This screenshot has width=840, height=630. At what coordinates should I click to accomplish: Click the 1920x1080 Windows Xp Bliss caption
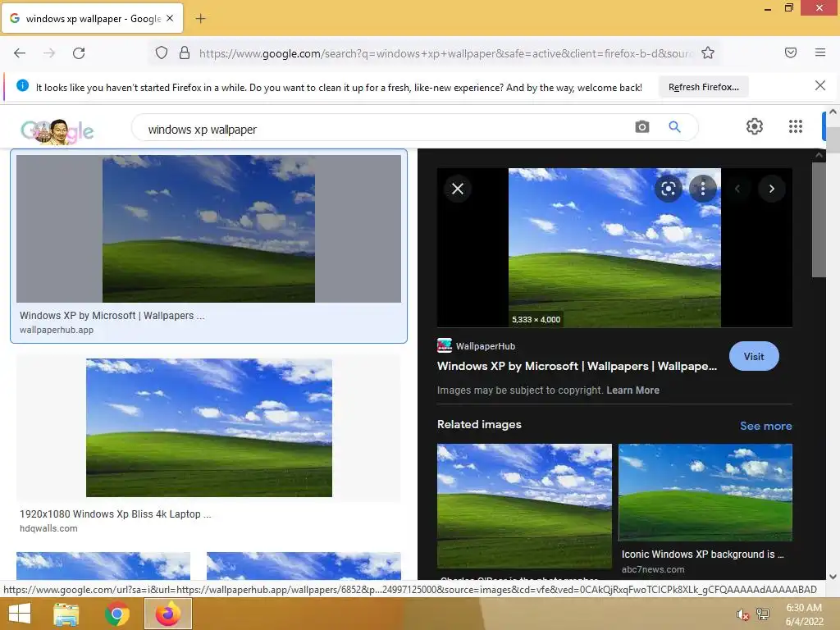coord(115,514)
